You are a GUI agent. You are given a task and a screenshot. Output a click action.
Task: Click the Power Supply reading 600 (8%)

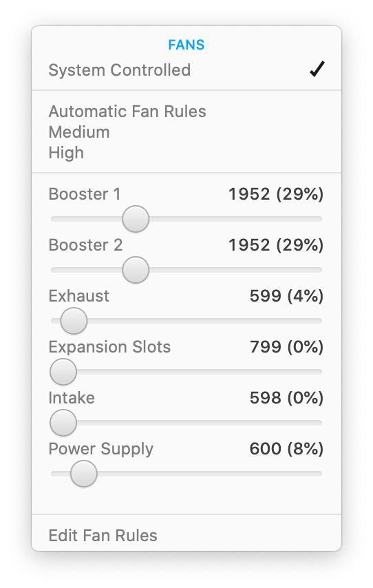click(x=286, y=449)
